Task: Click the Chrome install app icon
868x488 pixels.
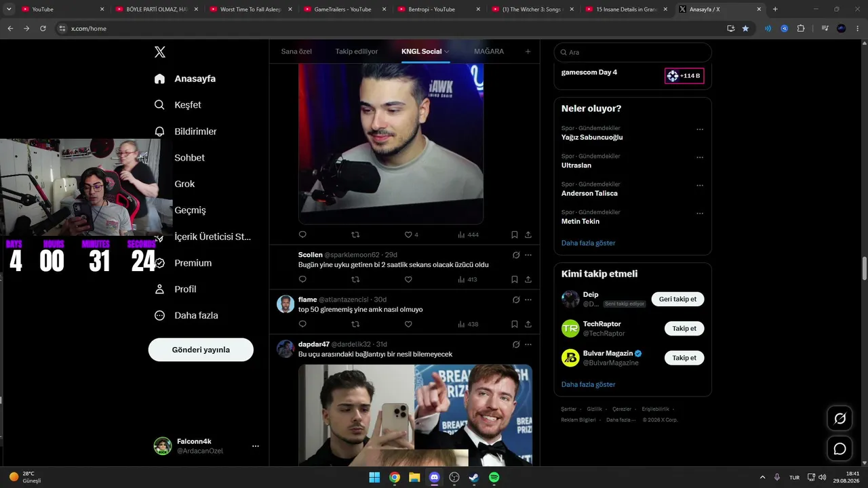Action: 730,28
